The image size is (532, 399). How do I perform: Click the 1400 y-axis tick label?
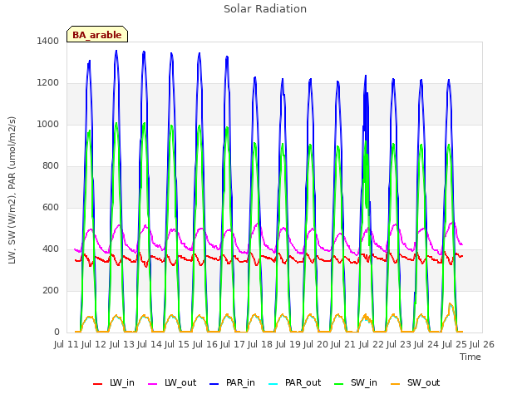coord(48,42)
